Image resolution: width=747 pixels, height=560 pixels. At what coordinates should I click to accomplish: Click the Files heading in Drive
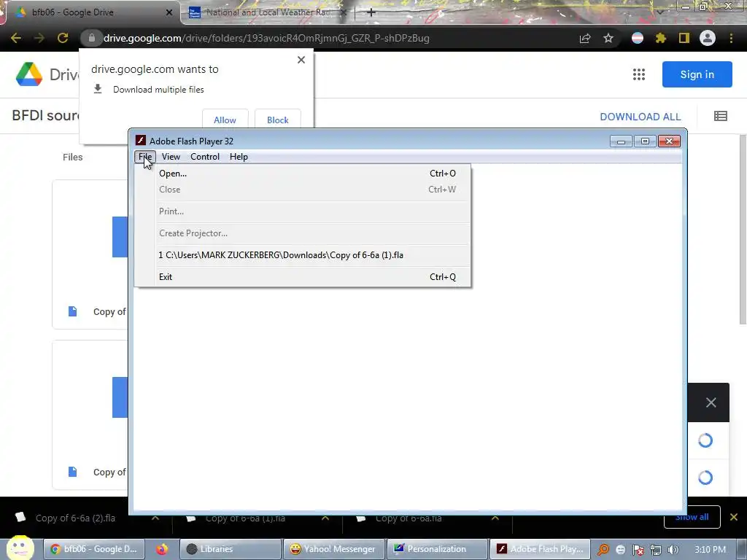click(x=72, y=157)
